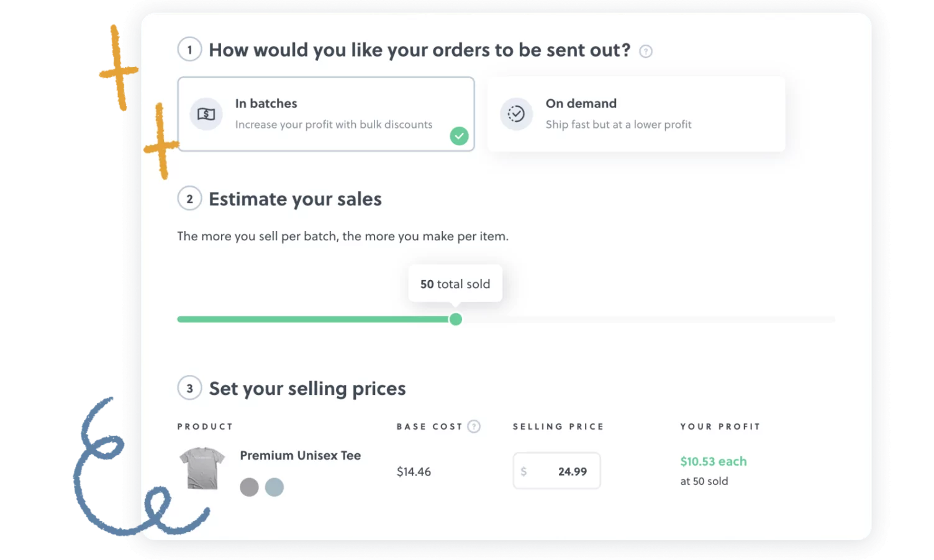Click the Base Cost help icon
The width and height of the screenshot is (934, 560).
(474, 427)
